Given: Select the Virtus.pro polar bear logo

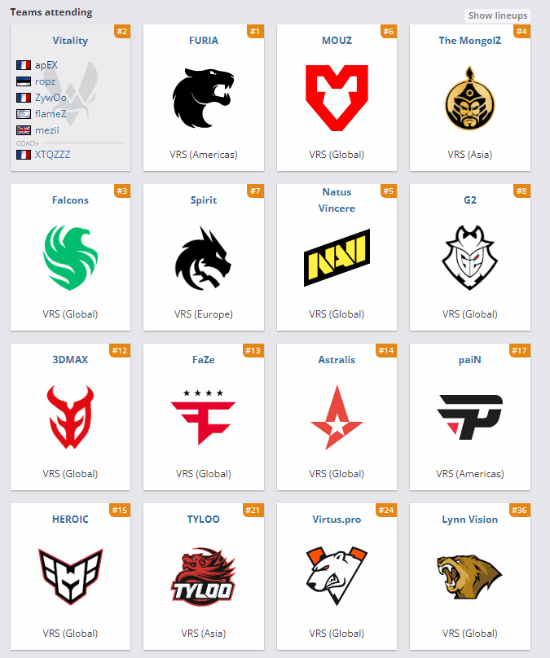Looking at the screenshot, I should (x=336, y=576).
